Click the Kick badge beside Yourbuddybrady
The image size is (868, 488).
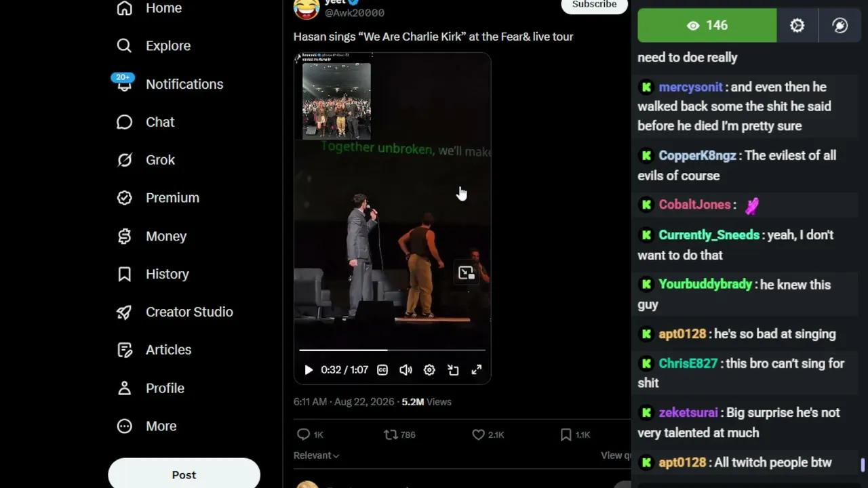point(646,285)
